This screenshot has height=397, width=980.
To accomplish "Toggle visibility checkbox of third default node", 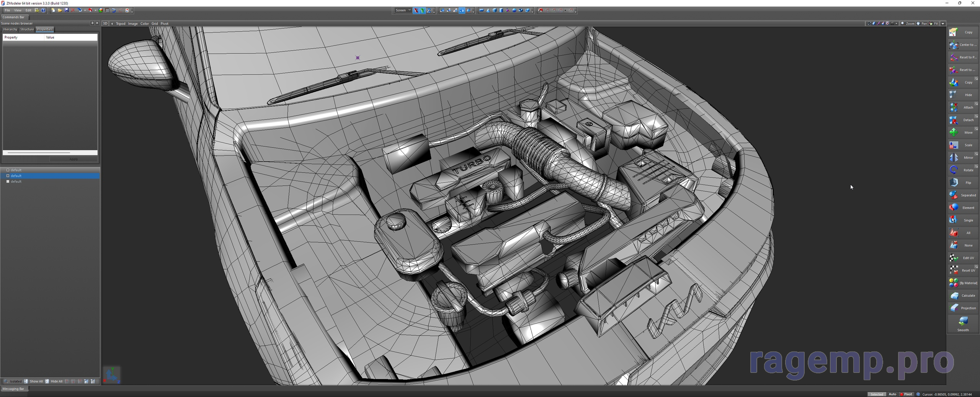I will coord(8,181).
